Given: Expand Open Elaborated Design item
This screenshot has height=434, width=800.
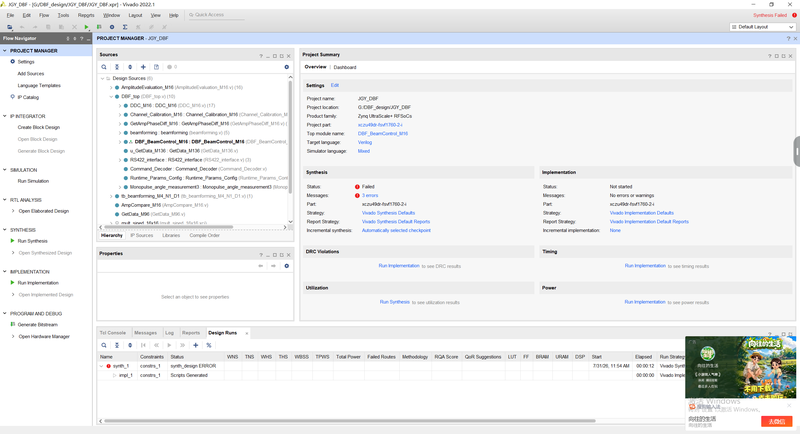Looking at the screenshot, I should [x=13, y=211].
